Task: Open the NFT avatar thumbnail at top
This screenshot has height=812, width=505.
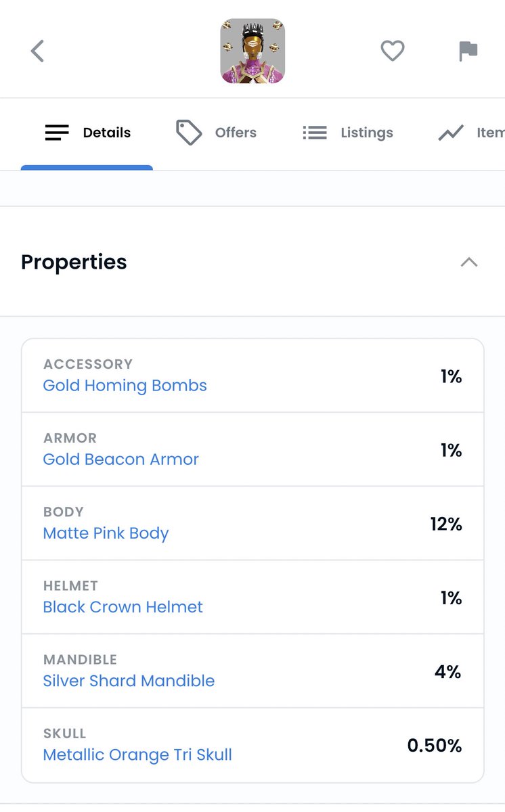Action: pyautogui.click(x=252, y=51)
